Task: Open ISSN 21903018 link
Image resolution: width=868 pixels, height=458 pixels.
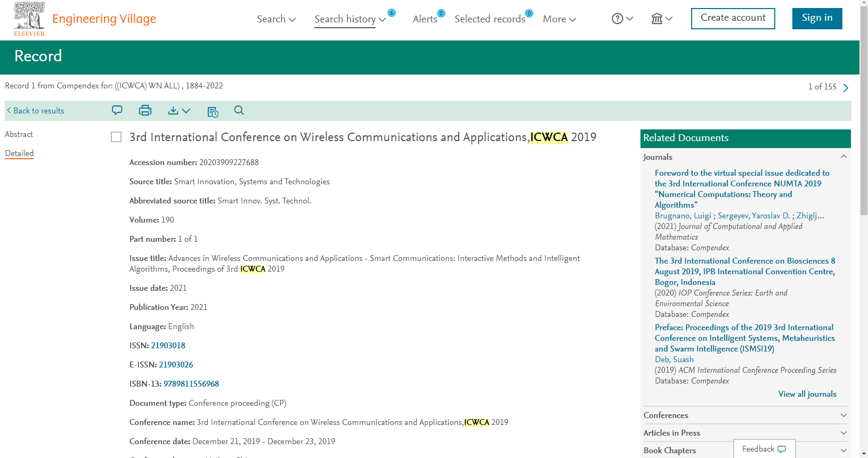Action: tap(168, 346)
